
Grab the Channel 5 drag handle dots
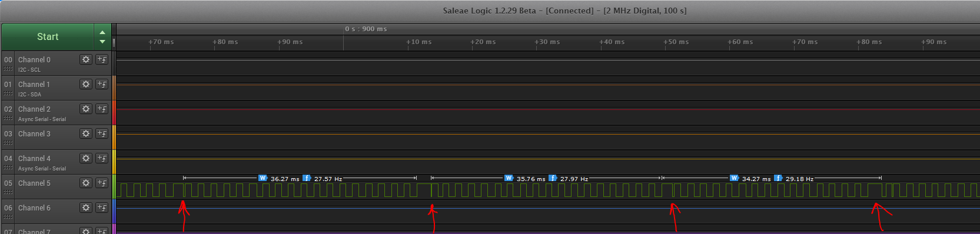tap(8, 193)
